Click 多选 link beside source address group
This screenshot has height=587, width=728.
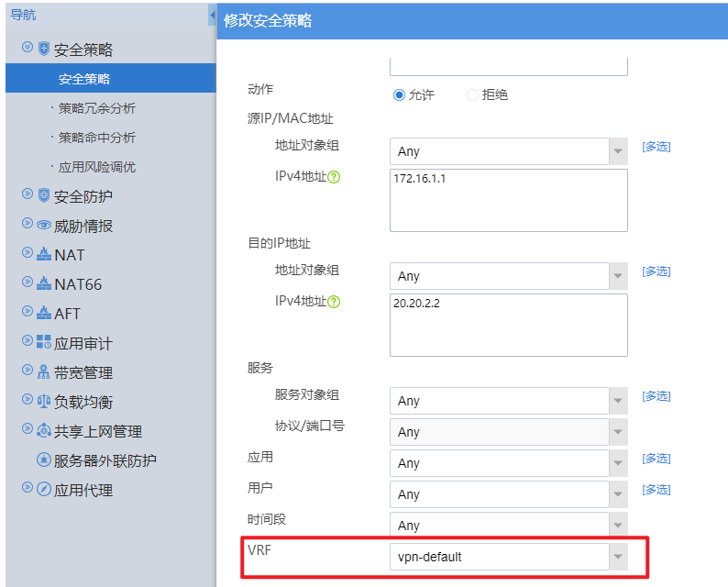click(656, 147)
